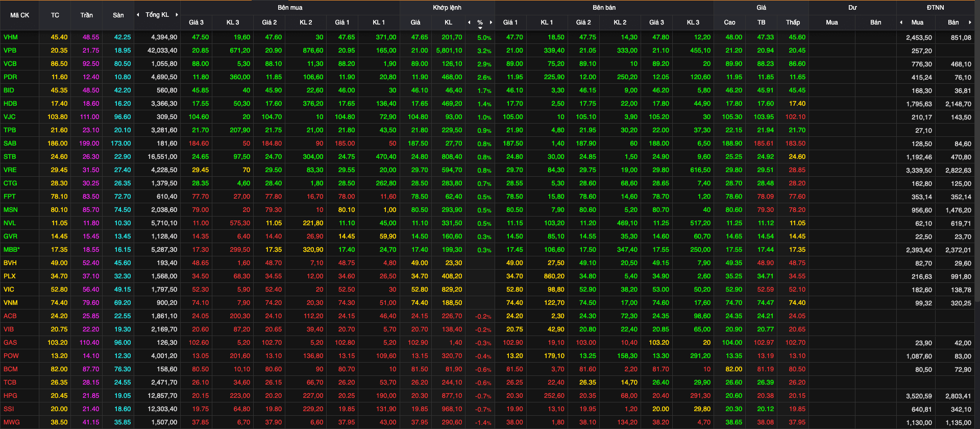Click SAB's ceiling price 199.00
Screen dimensions: 980x429
point(89,144)
